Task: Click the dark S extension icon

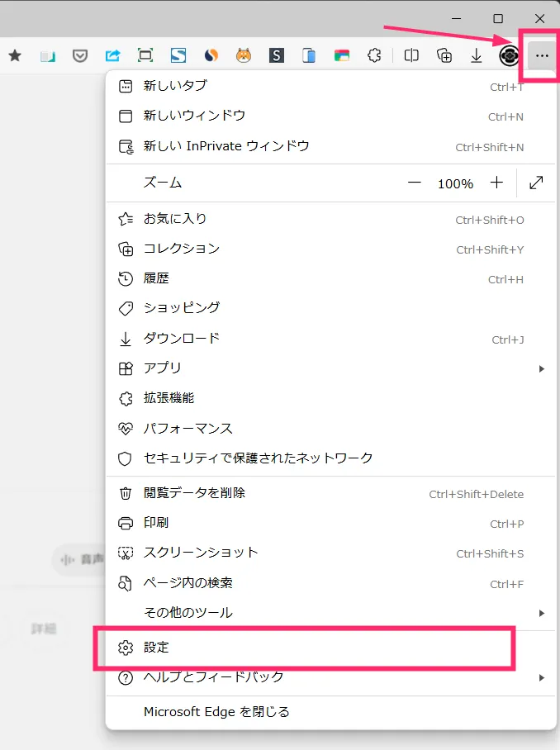Action: (x=277, y=55)
